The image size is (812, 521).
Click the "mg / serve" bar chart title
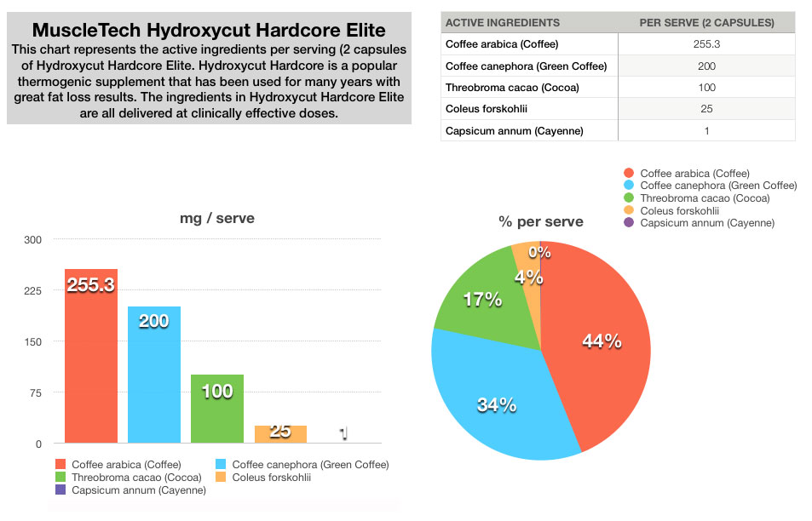pos(217,218)
